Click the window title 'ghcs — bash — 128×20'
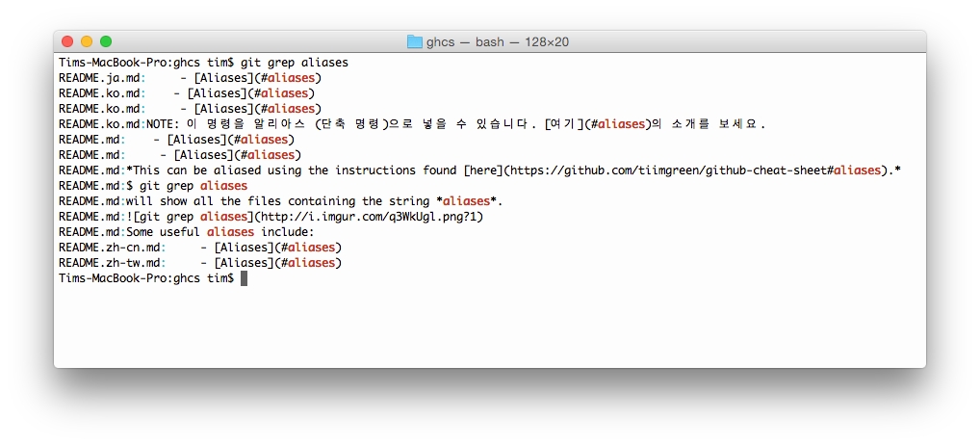 (x=498, y=41)
